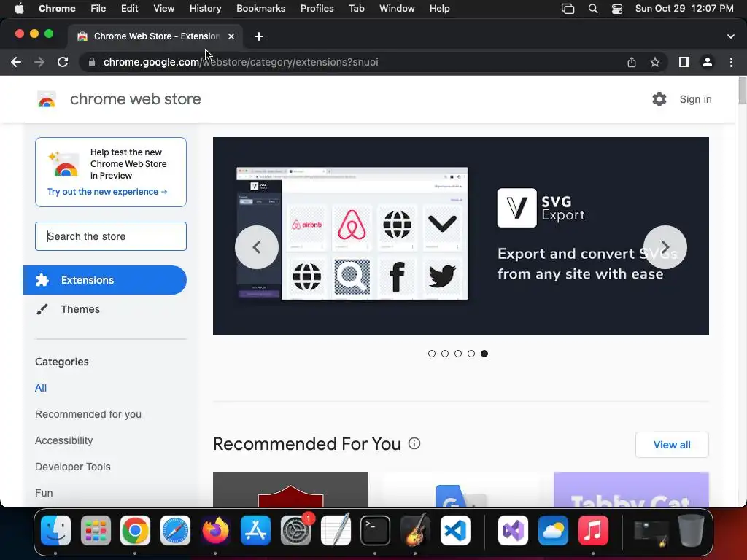The image size is (747, 560).
Task: Open SVG Export promo banner
Action: pyautogui.click(x=461, y=236)
